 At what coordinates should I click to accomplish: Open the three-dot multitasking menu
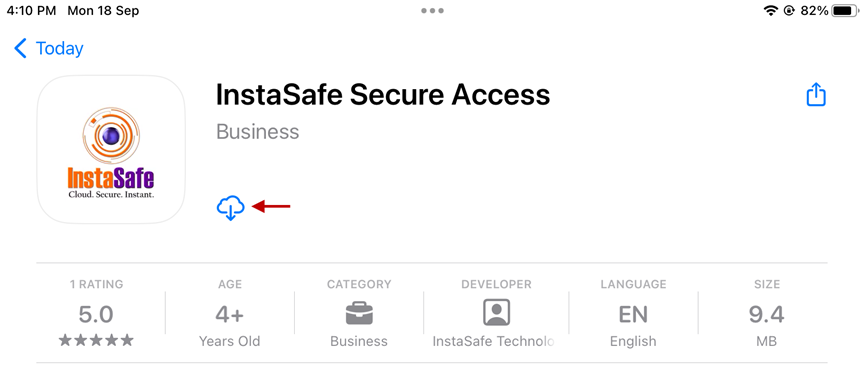click(432, 10)
